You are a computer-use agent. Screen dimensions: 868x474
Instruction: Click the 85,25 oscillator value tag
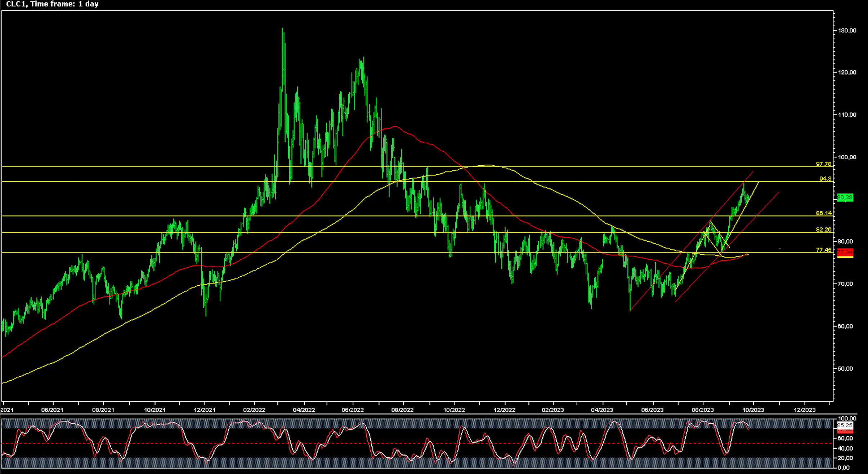pyautogui.click(x=845, y=425)
